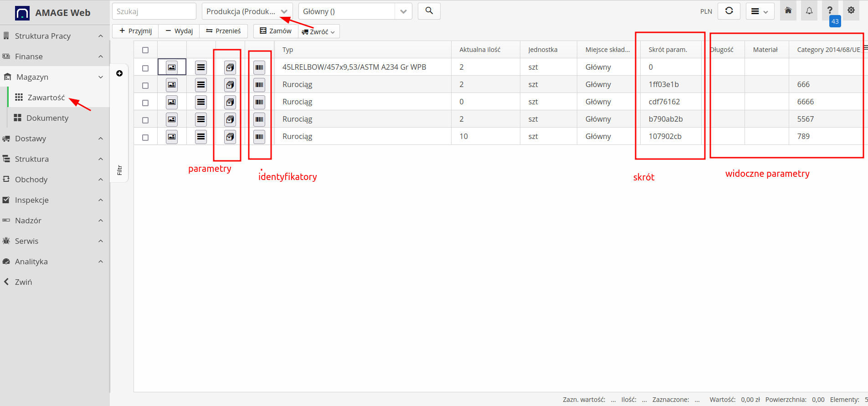Open the Produkcja warehouse dropdown
868x406 pixels.
(247, 11)
